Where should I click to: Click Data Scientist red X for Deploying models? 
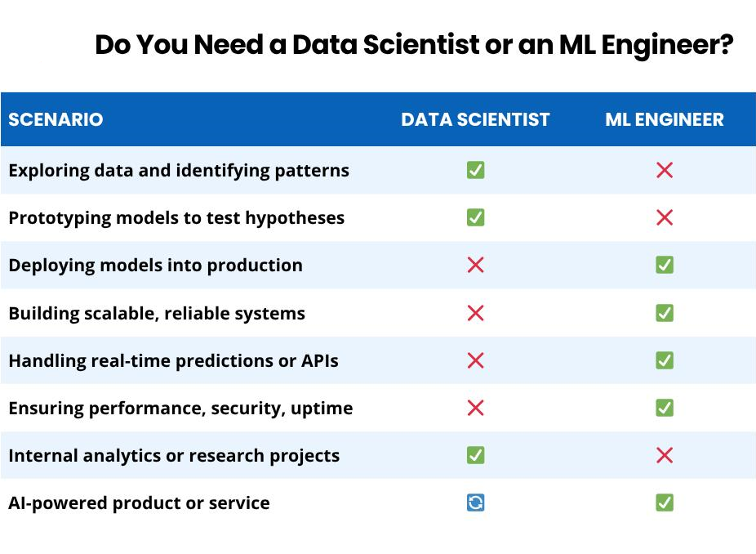tap(475, 265)
